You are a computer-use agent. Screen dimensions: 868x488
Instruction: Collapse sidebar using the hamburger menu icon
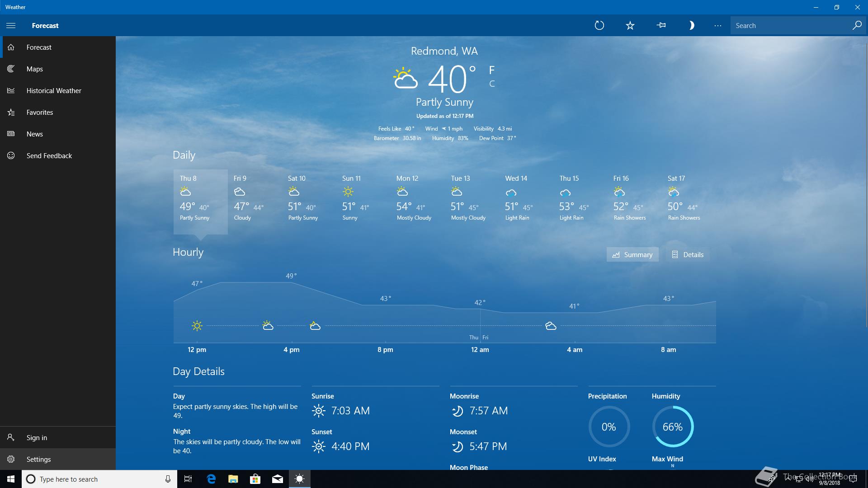[11, 25]
